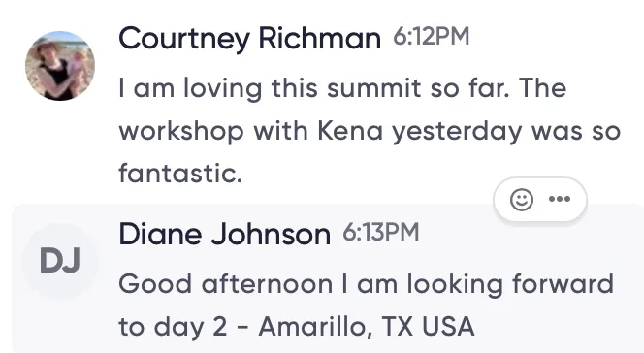The height and width of the screenshot is (353, 644).
Task: Add an emoji reaction with the smiley icon
Action: tap(522, 200)
